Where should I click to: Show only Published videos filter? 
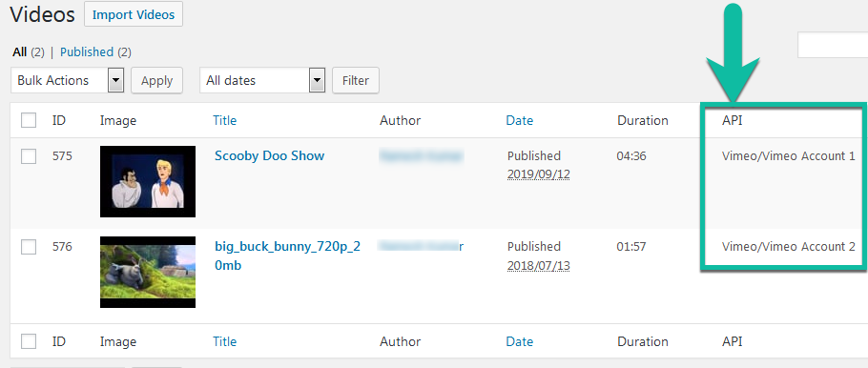coord(87,52)
